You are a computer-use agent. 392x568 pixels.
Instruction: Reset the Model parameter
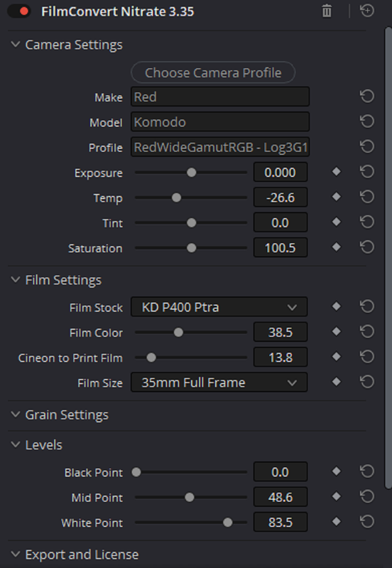pos(367,121)
